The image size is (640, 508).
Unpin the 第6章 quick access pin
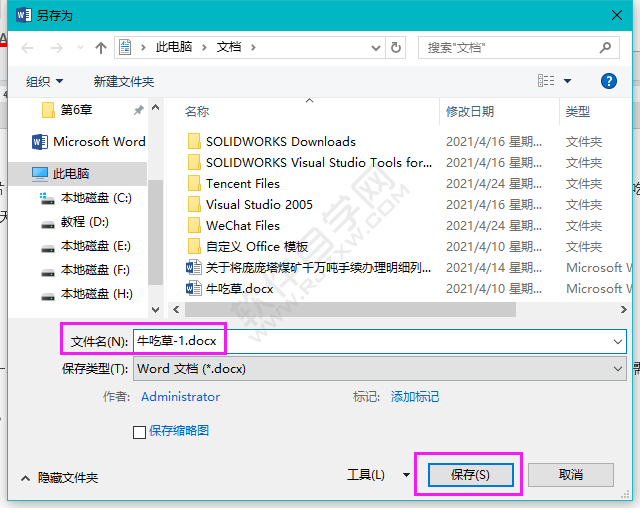click(139, 110)
